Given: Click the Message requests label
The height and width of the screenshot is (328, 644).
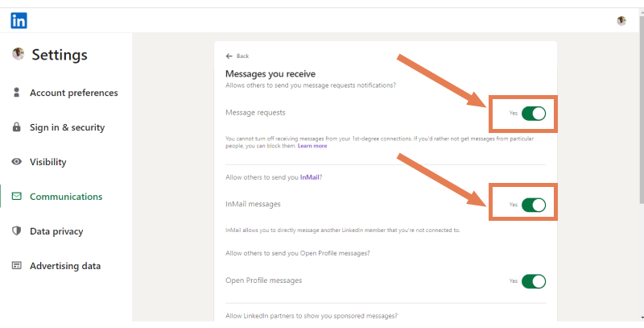Looking at the screenshot, I should point(255,113).
